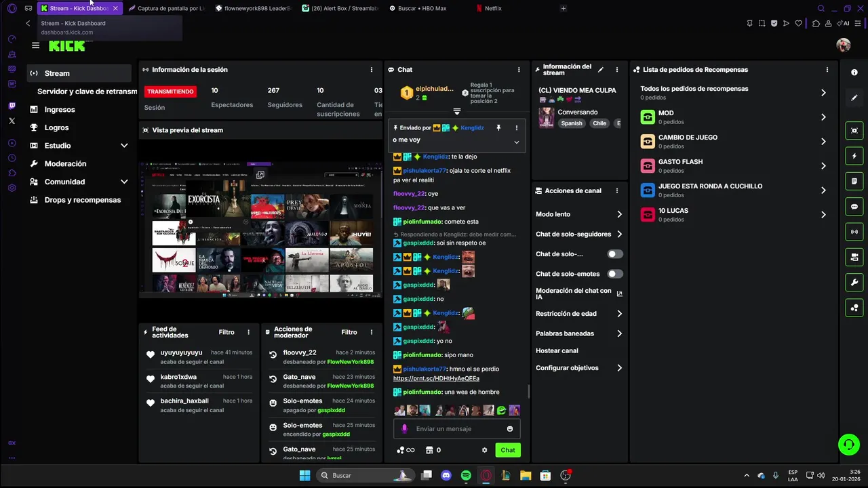Click the stream preview thumbnail
The height and width of the screenshot is (488, 868).
260,230
